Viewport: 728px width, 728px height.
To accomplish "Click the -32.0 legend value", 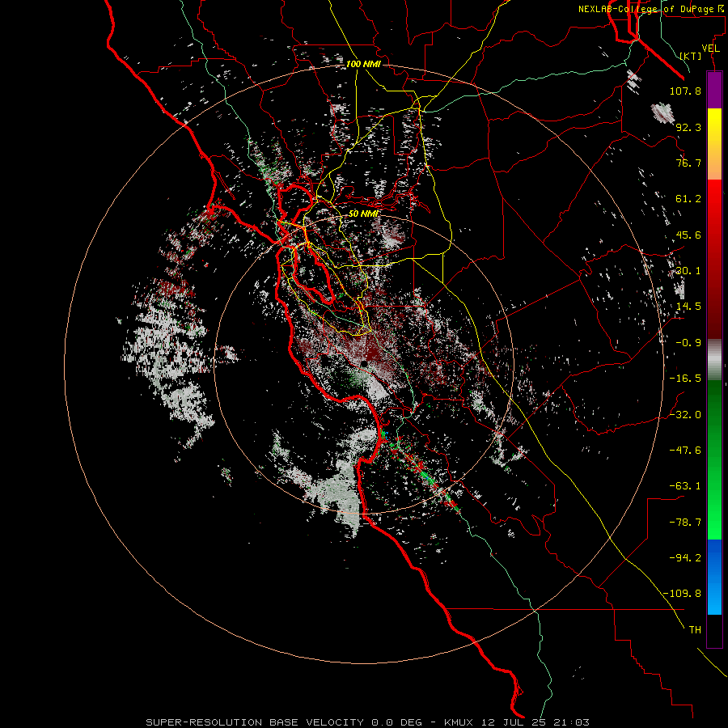I will pyautogui.click(x=685, y=415).
